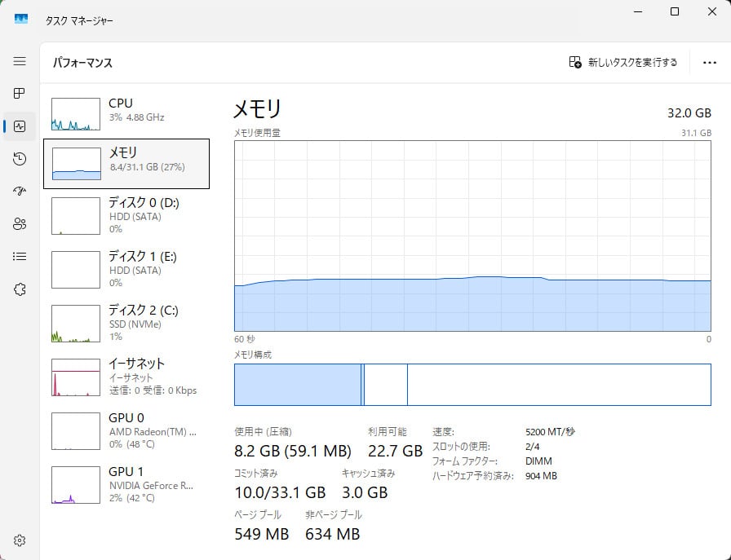Open the Details list icon
This screenshot has width=731, height=560.
[x=20, y=257]
